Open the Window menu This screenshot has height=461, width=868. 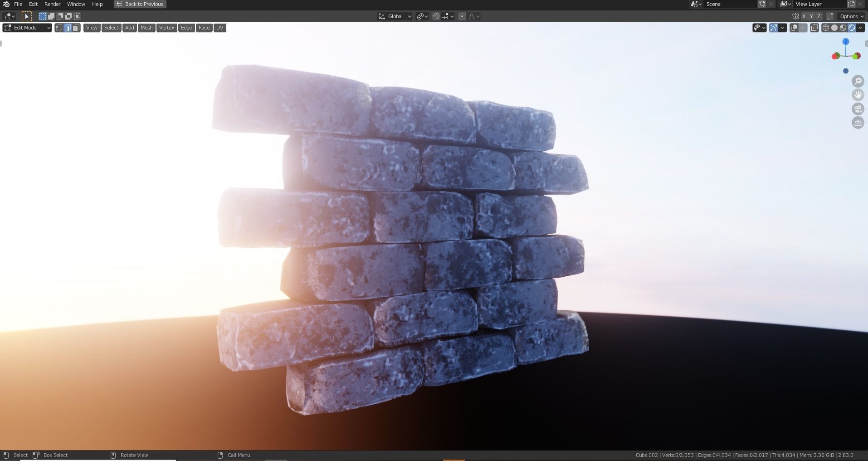(x=76, y=4)
